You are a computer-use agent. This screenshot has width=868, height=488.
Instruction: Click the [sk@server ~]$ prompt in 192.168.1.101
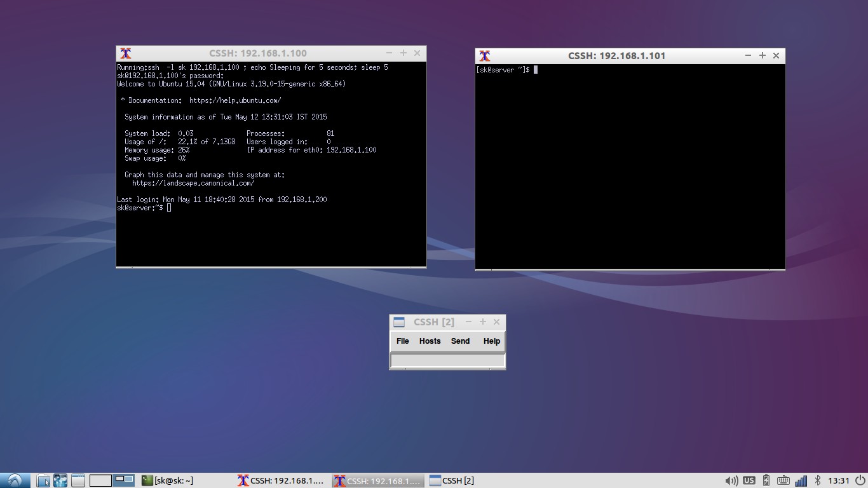click(503, 70)
